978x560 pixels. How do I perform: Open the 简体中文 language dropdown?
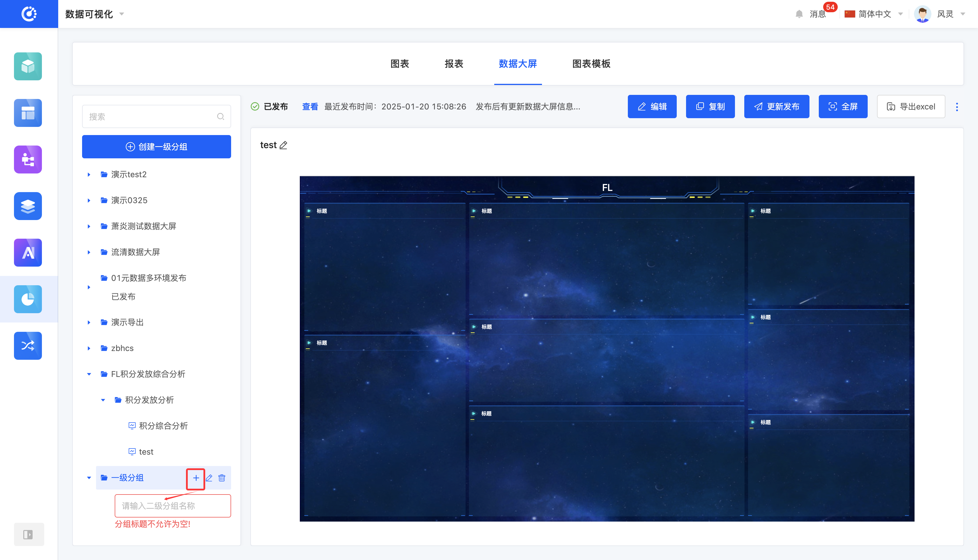pos(875,14)
